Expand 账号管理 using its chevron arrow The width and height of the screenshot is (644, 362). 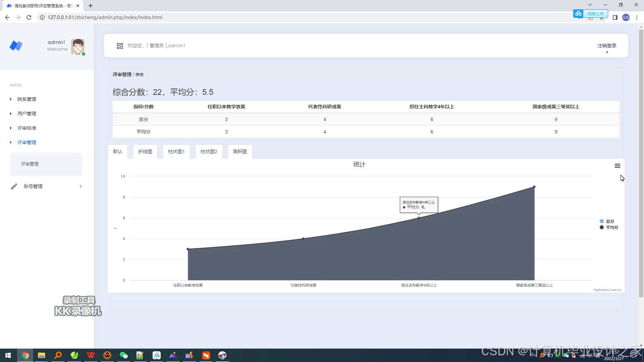80,186
